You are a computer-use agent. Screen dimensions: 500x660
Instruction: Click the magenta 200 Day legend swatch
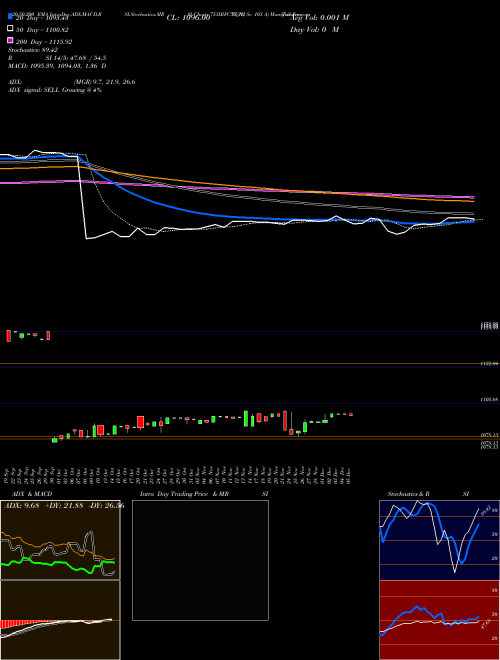coord(11,40)
